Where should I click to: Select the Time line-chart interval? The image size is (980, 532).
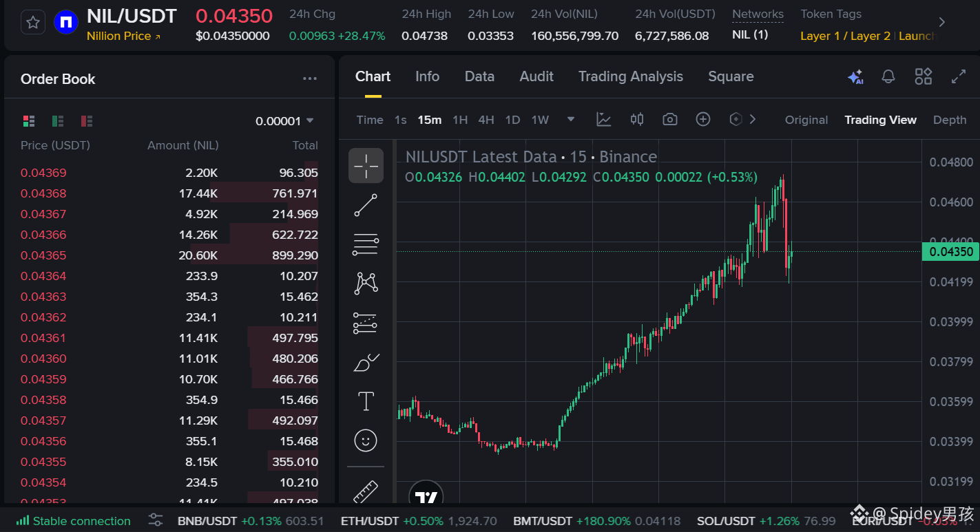pos(370,120)
